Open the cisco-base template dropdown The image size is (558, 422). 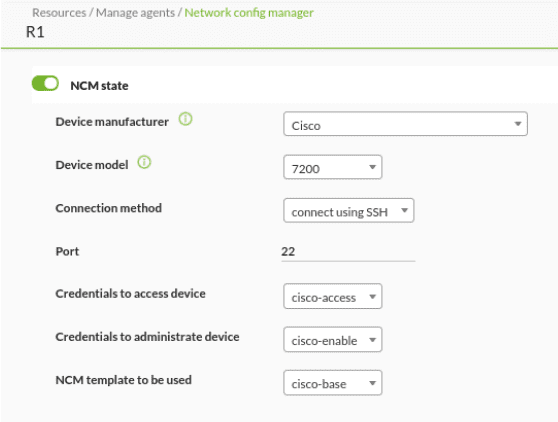pyautogui.click(x=333, y=383)
